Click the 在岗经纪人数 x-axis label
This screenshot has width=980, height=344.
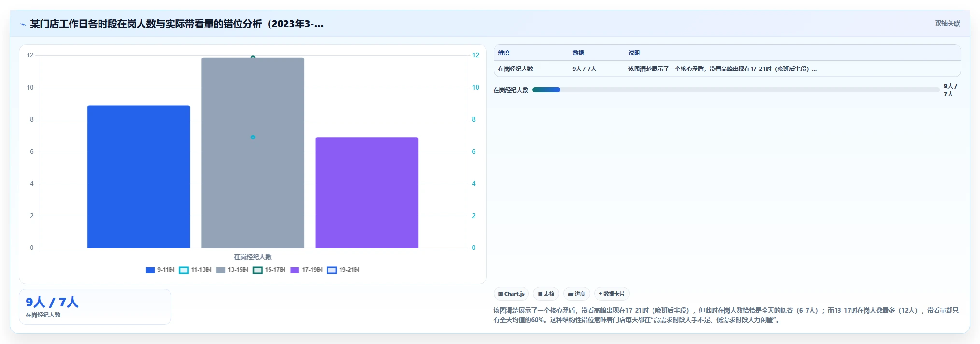pos(253,257)
